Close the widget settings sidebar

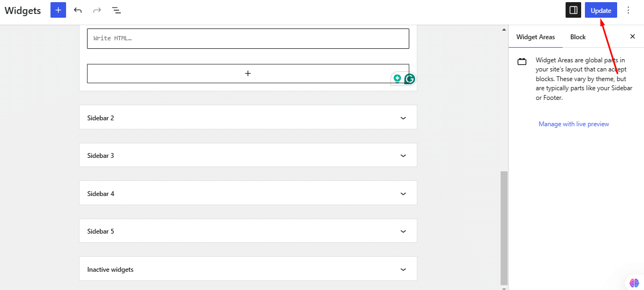(632, 37)
